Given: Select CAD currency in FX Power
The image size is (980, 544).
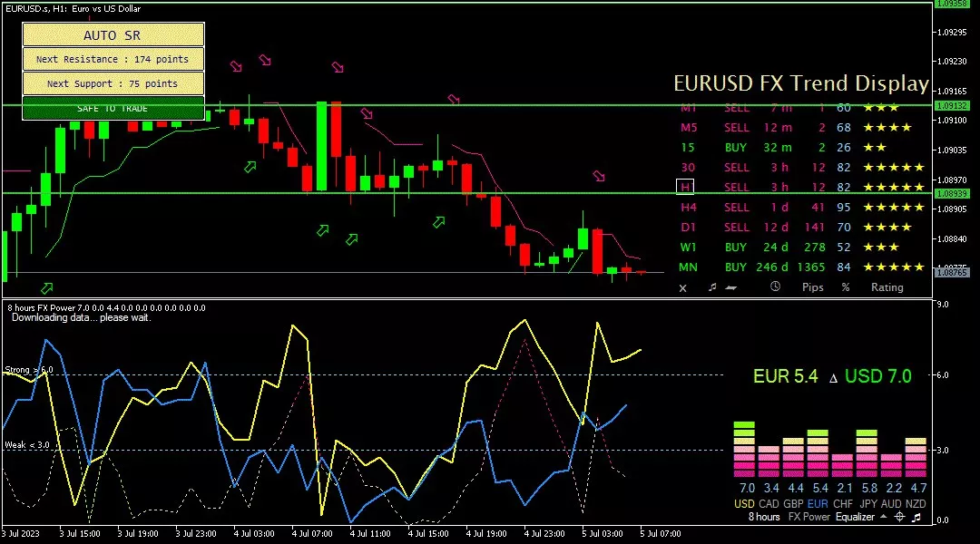Looking at the screenshot, I should pyautogui.click(x=769, y=504).
